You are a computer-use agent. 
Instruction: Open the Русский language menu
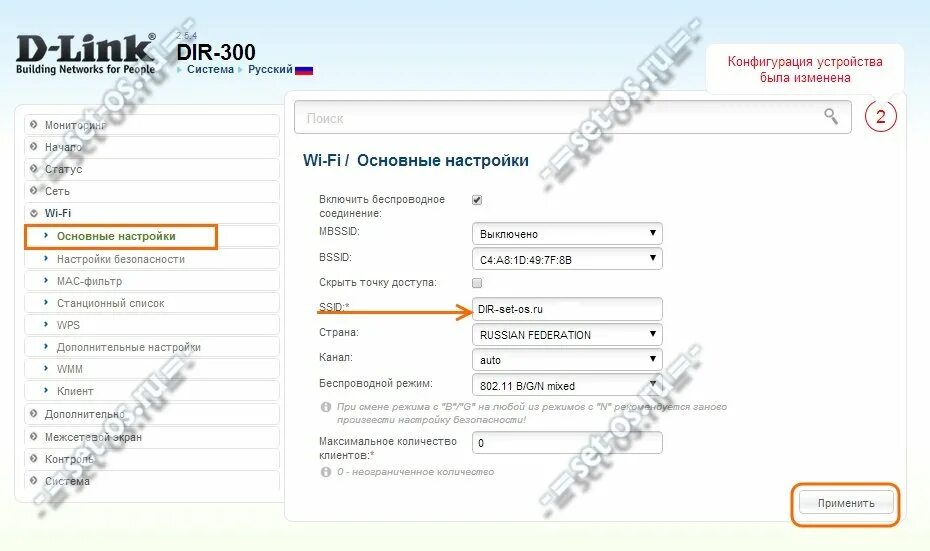coord(270,69)
